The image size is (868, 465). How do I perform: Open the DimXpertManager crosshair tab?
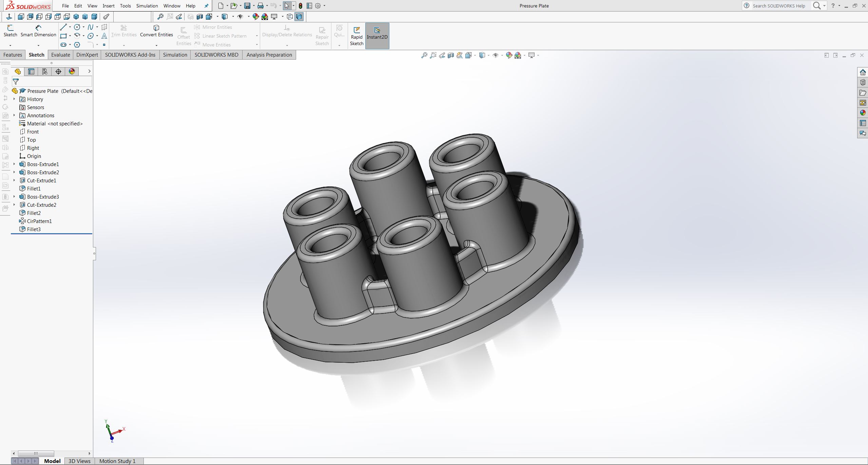58,71
